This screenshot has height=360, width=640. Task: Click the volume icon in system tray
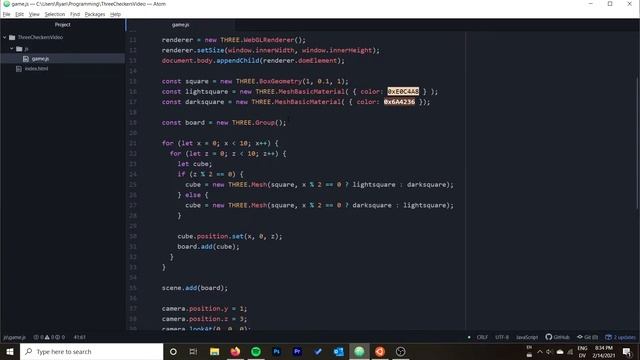pos(549,352)
